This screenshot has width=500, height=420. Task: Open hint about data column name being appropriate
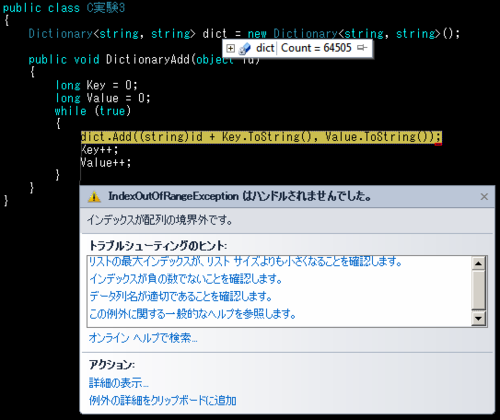181,296
